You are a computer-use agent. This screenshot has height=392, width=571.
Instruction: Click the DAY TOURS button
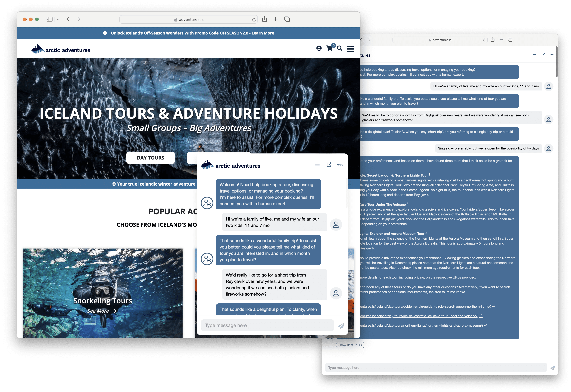point(150,158)
